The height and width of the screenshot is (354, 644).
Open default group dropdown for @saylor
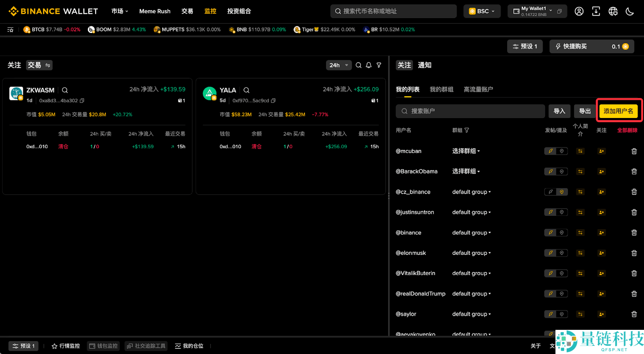click(x=471, y=314)
